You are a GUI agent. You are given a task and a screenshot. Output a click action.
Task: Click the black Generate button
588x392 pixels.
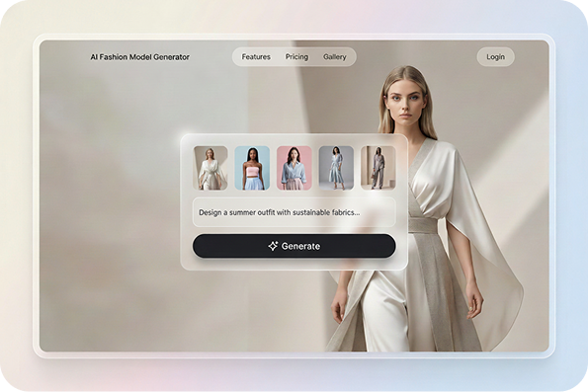(x=294, y=246)
